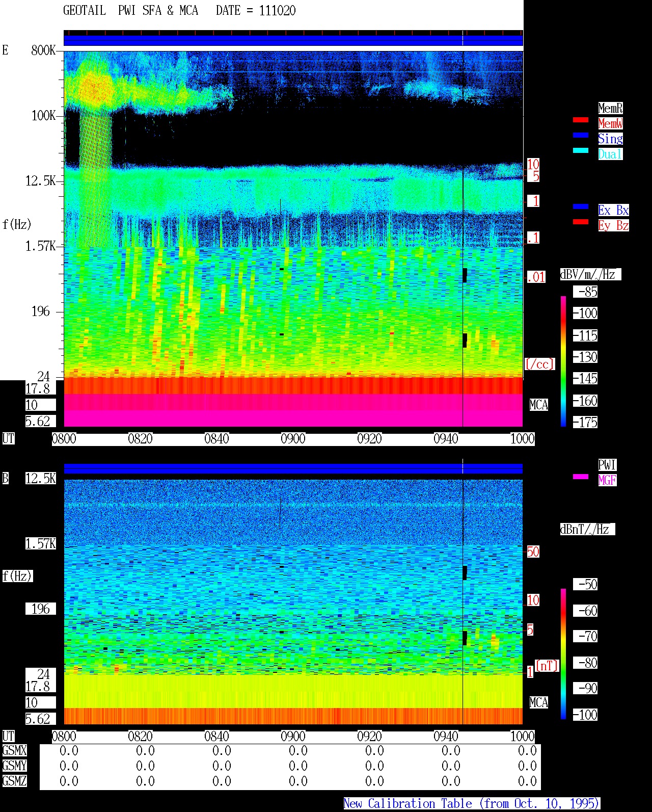Click the red MemW legend swatch
Image resolution: width=652 pixels, height=812 pixels.
tap(580, 120)
